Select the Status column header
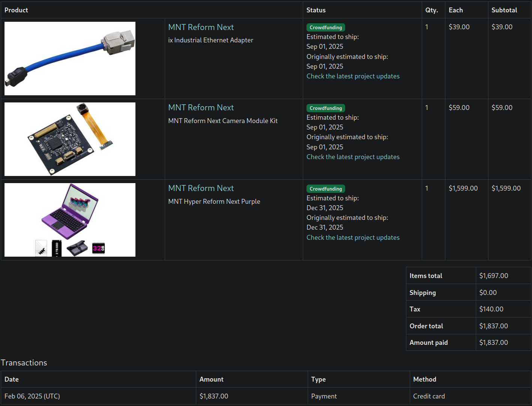This screenshot has width=532, height=406. click(316, 10)
